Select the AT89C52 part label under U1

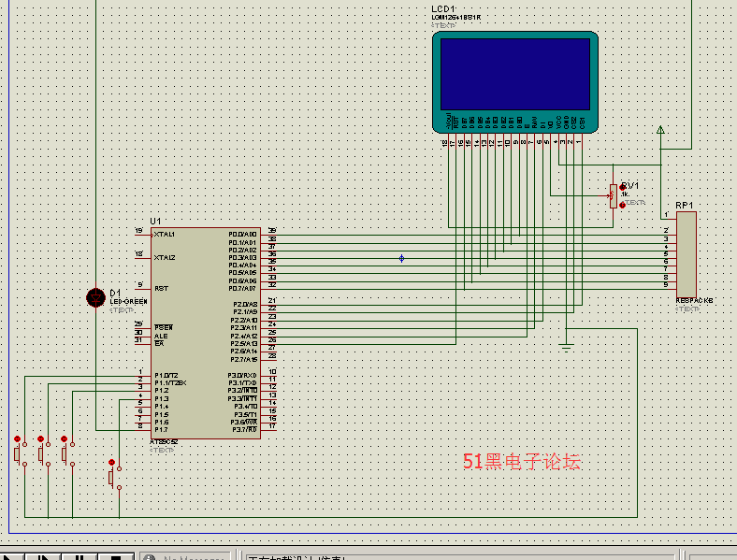(x=164, y=442)
